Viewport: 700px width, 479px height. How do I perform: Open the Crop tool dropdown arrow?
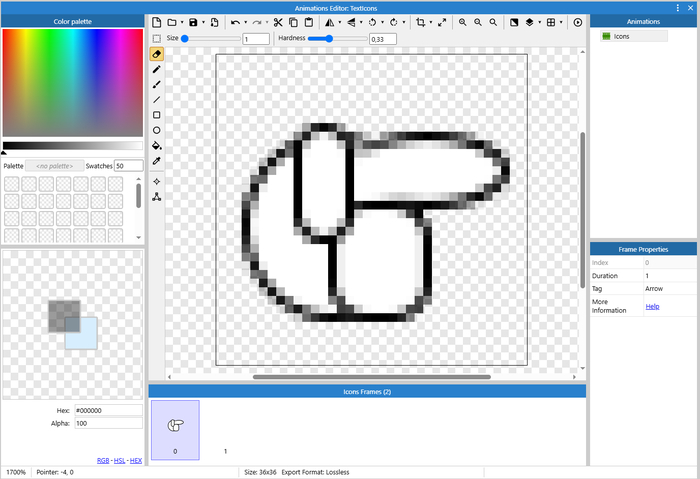[x=431, y=22]
